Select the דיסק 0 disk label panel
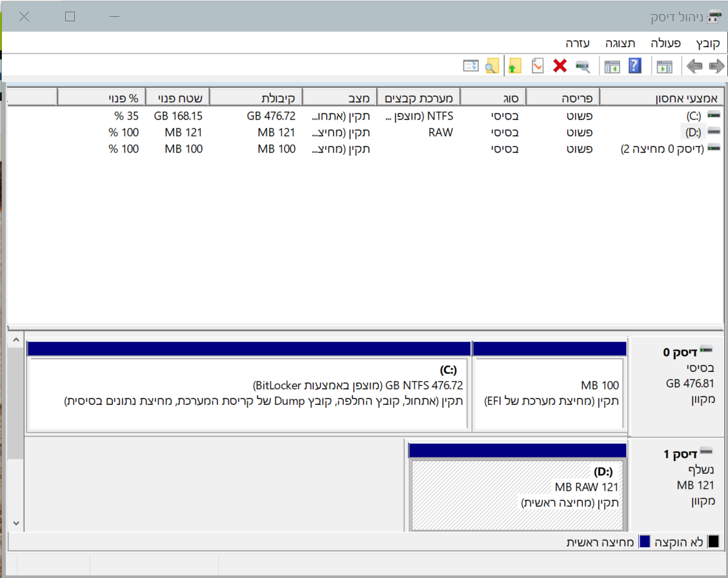Screen dimensions: 728x578 pos(676,387)
